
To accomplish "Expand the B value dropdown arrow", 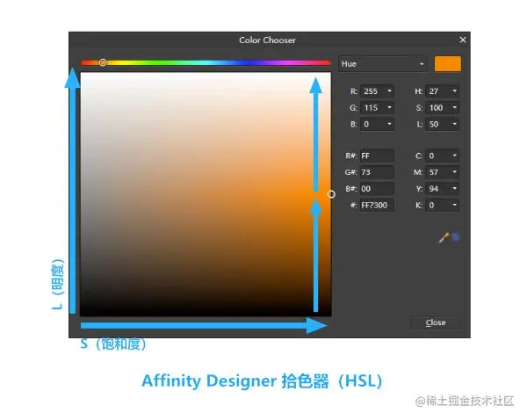I will [389, 124].
